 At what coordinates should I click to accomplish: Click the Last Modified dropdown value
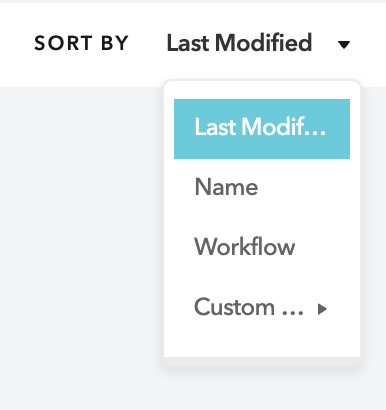point(239,43)
